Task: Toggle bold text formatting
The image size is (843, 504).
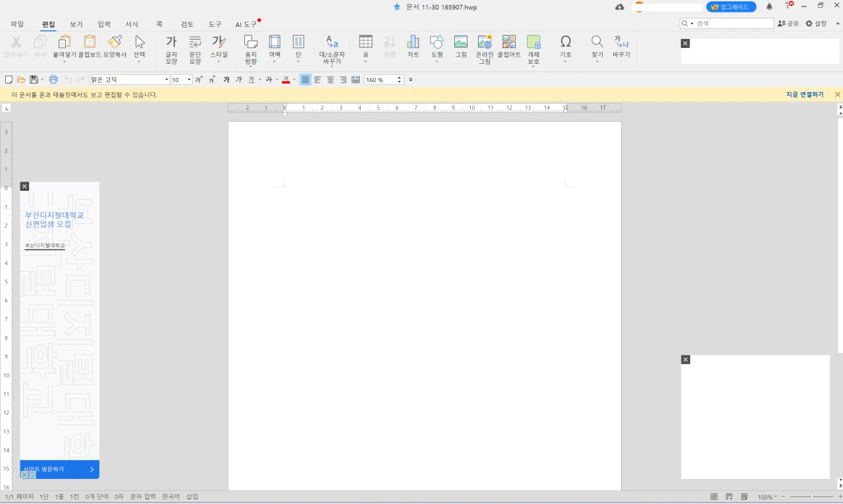Action: [x=226, y=80]
